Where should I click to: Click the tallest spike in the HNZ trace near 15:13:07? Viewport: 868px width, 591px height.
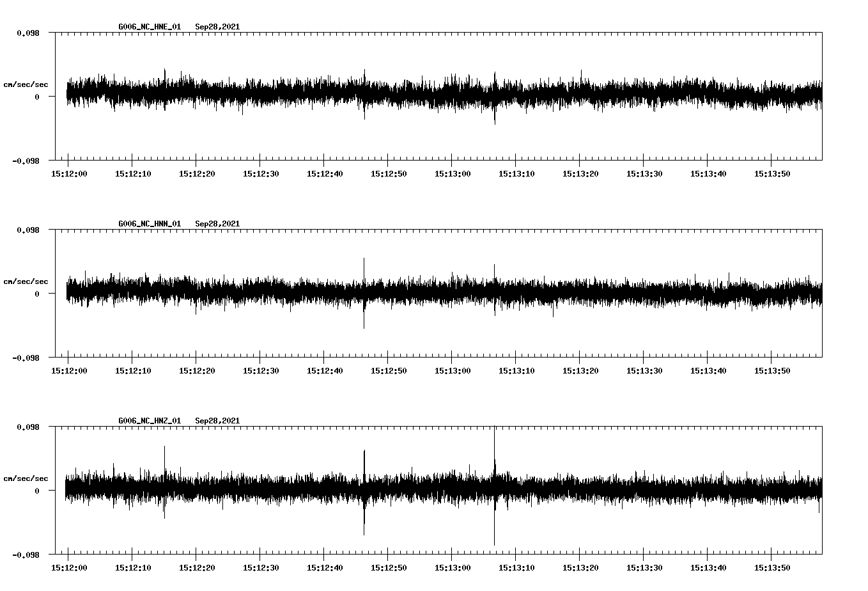click(x=494, y=486)
